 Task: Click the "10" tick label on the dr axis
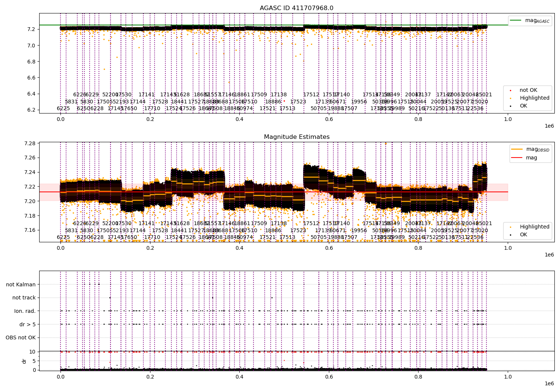[x=32, y=352]
